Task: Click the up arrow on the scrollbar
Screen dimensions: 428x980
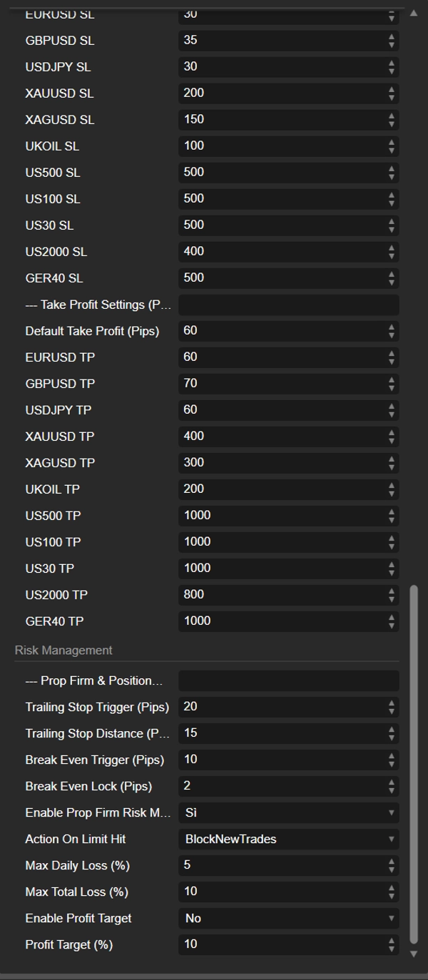Action: (x=414, y=11)
